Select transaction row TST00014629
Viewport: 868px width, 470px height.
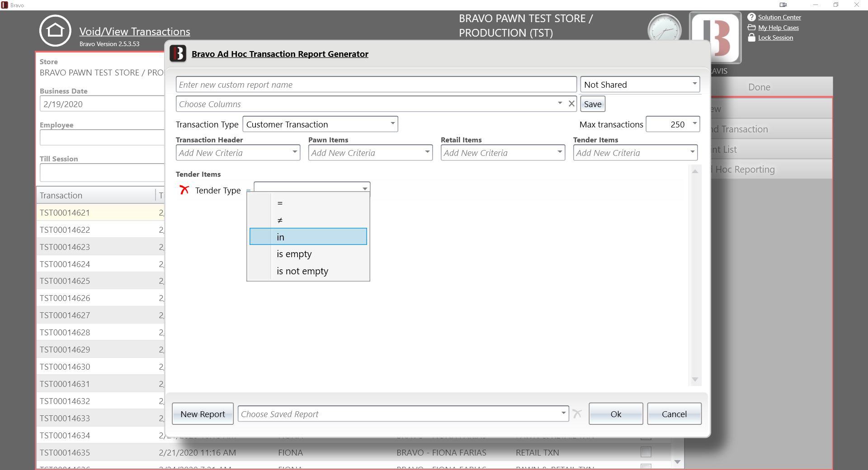tap(100, 349)
